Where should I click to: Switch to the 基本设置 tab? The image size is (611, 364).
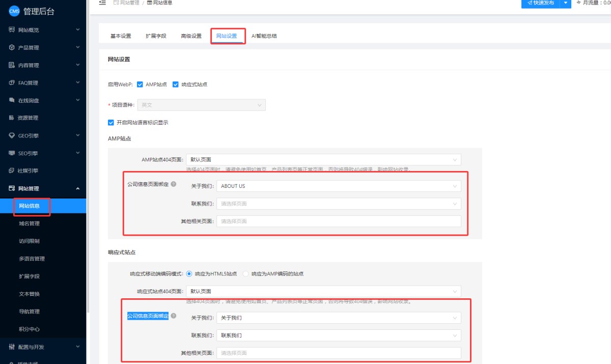pyautogui.click(x=121, y=36)
